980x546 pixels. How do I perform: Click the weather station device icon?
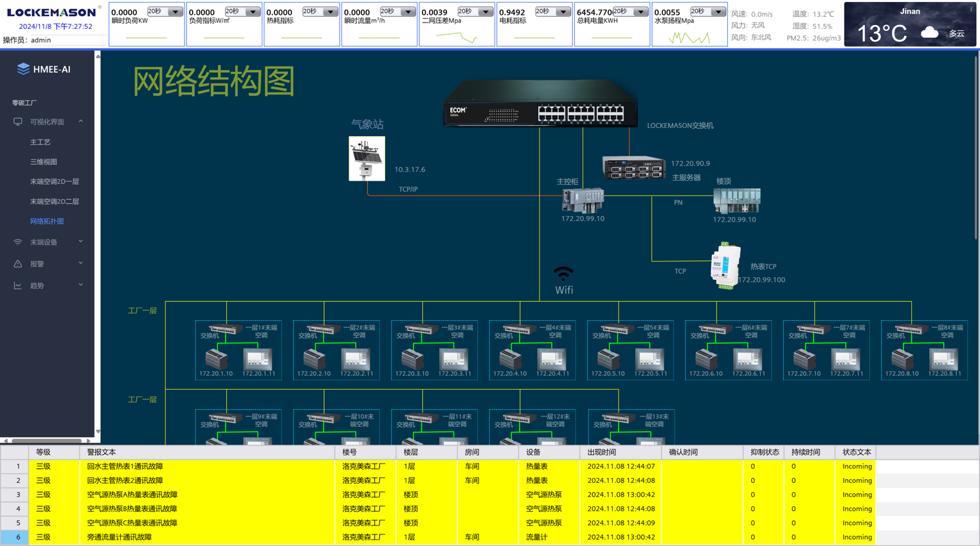[x=367, y=158]
